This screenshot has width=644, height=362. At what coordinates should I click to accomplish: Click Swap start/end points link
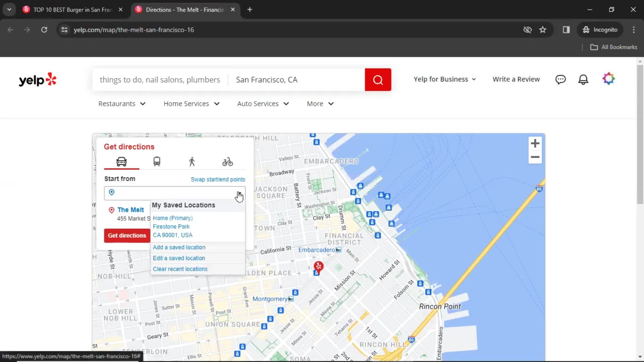click(x=218, y=179)
